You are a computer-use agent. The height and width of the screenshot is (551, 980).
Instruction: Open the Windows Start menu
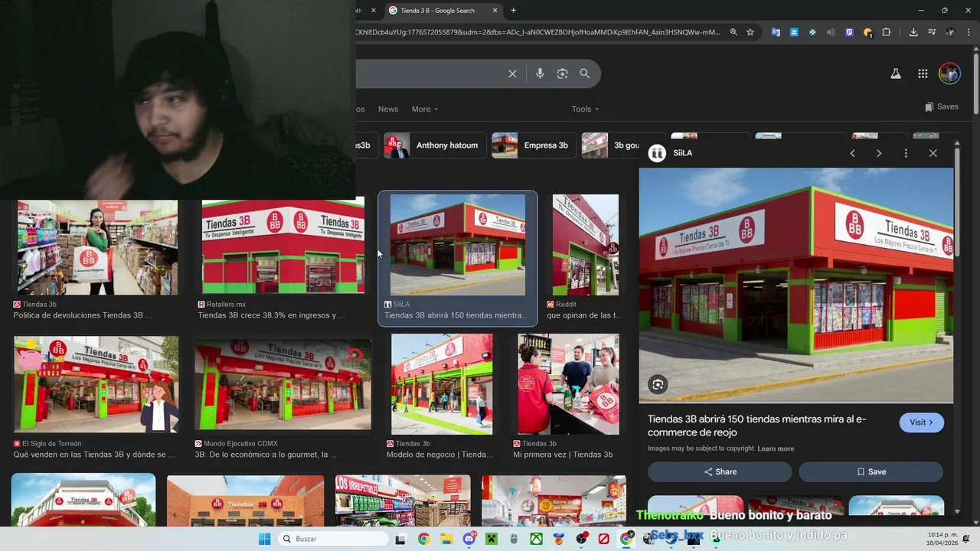tap(264, 539)
